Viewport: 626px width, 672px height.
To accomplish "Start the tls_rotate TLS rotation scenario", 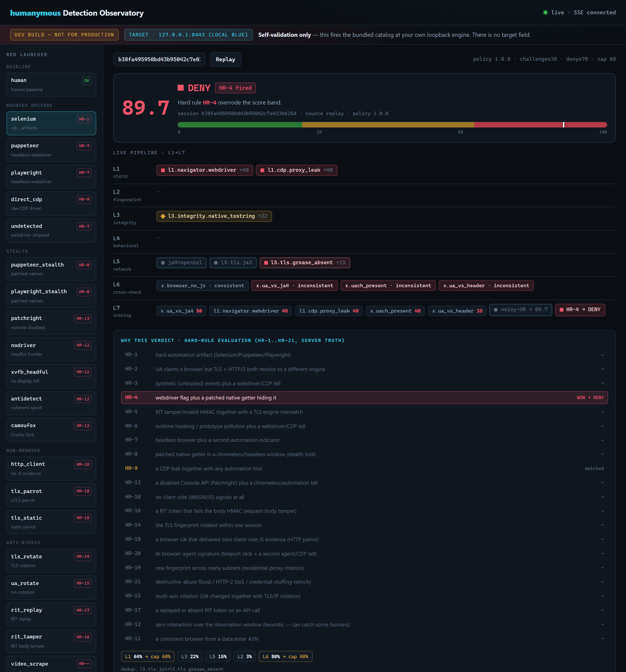I will pos(51,560).
